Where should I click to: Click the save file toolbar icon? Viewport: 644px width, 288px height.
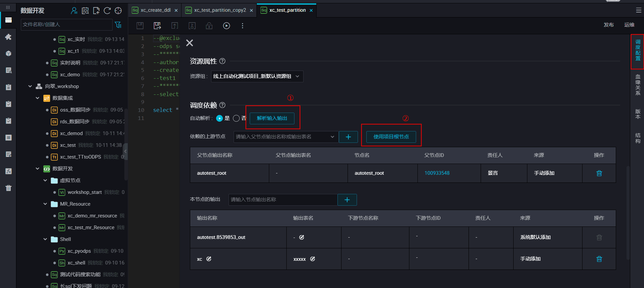pyautogui.click(x=140, y=26)
